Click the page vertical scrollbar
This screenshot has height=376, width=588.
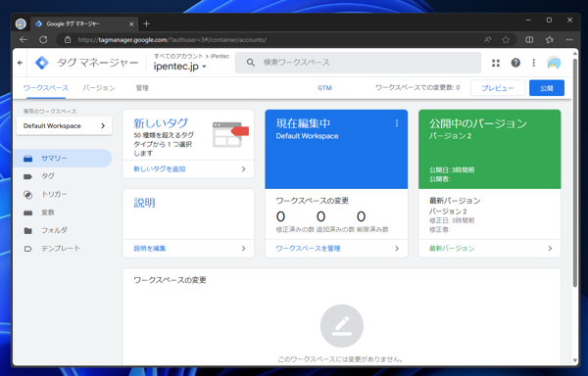pos(575,172)
